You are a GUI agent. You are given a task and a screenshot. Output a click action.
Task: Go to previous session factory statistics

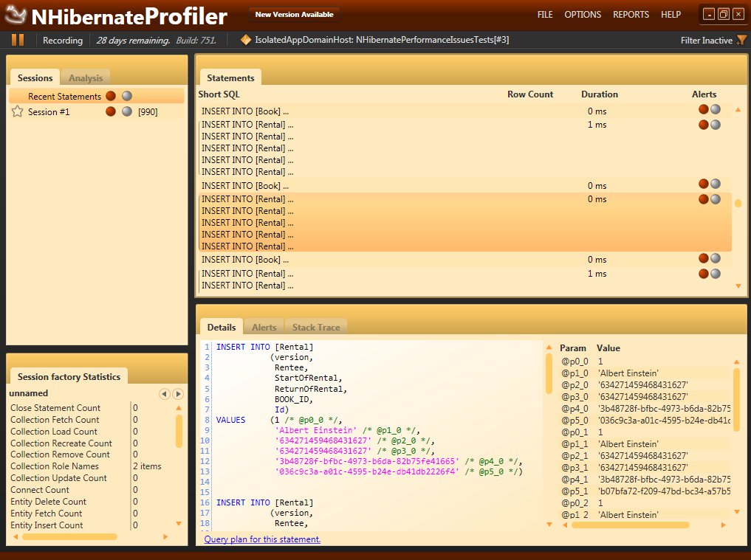pos(164,393)
